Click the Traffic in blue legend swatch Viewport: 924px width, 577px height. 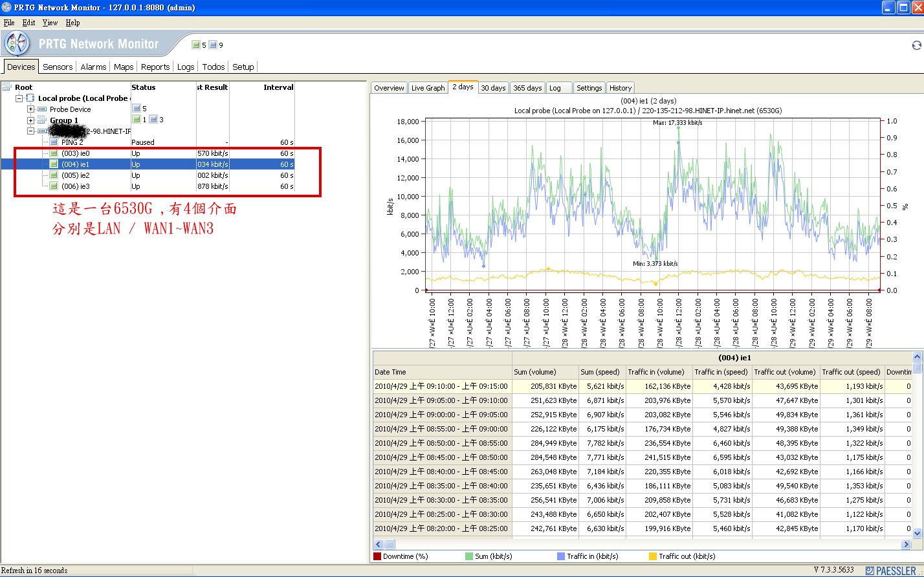click(561, 556)
